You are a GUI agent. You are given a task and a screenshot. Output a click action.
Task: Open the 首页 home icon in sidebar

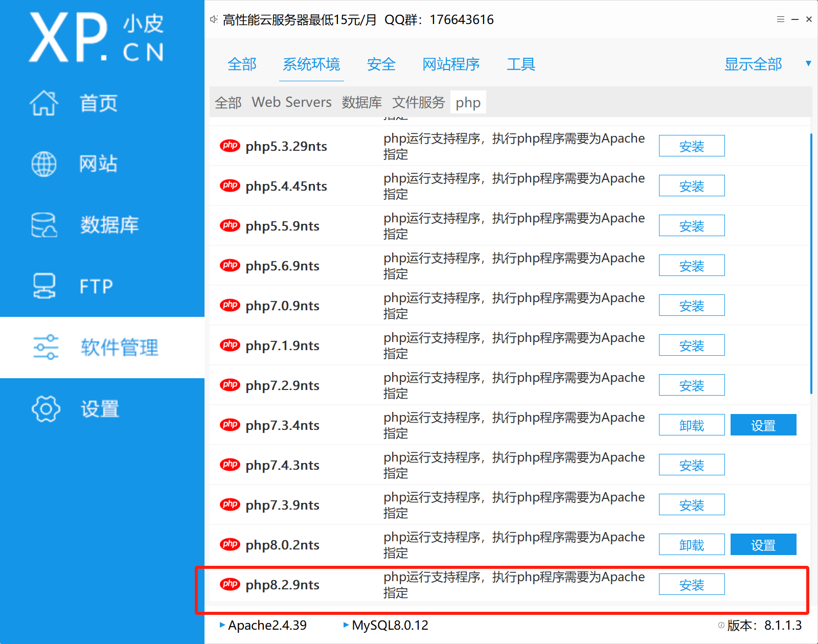(44, 103)
